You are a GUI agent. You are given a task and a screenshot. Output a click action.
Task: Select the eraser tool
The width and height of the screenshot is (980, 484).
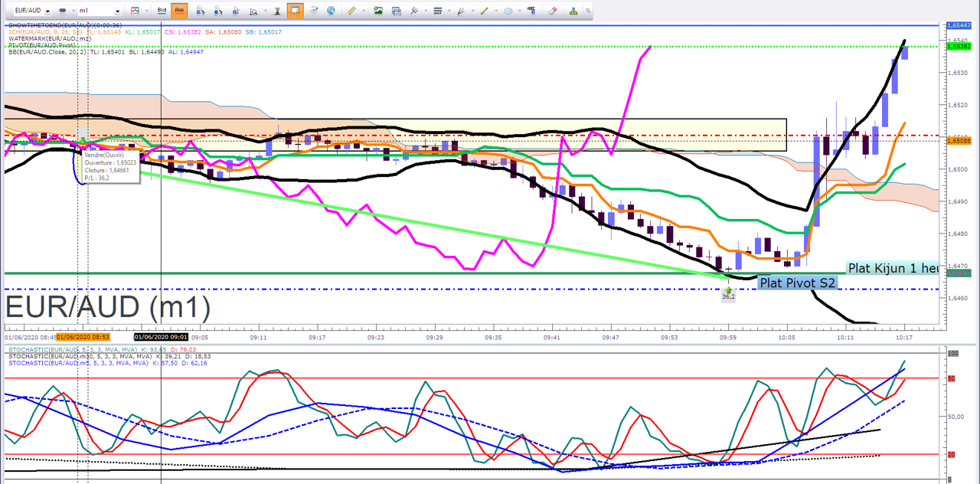tap(553, 11)
